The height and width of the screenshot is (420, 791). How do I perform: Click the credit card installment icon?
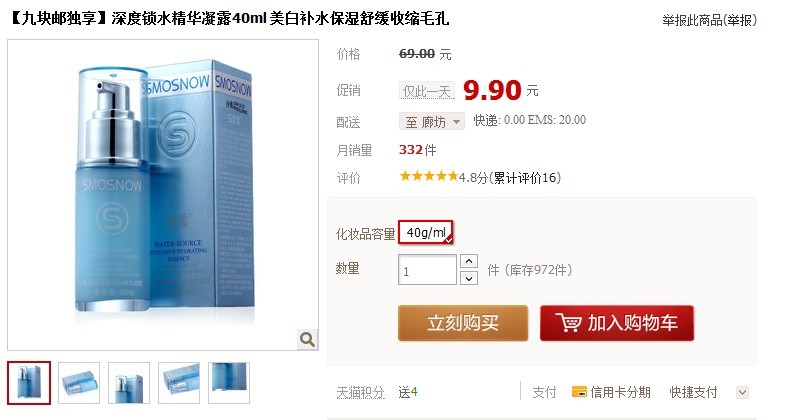click(579, 392)
